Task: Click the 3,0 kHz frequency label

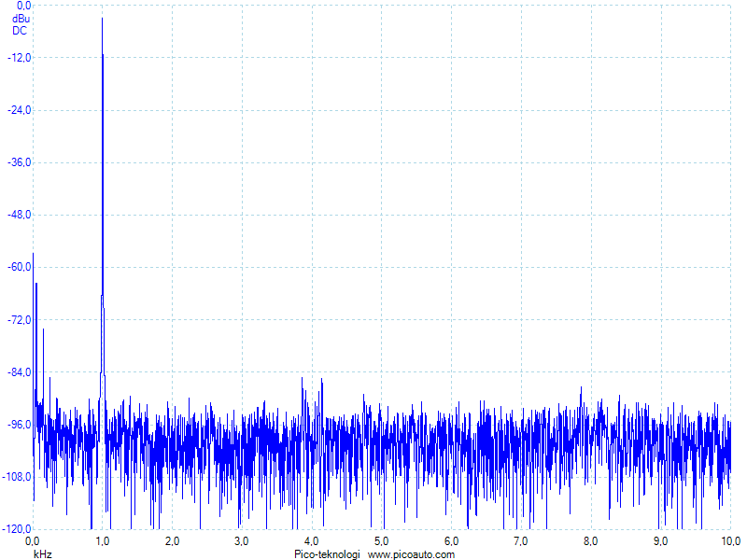Action: (x=242, y=541)
